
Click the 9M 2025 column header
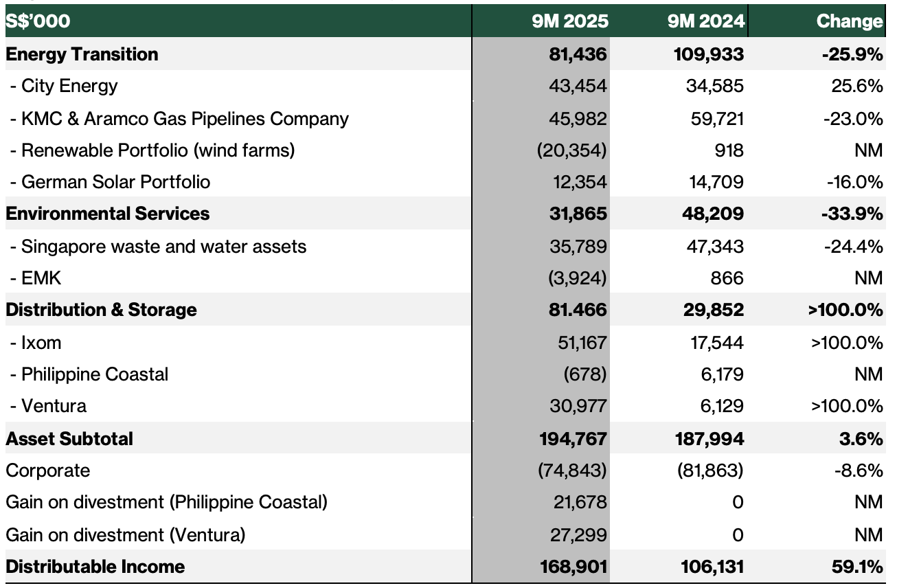[x=569, y=21]
